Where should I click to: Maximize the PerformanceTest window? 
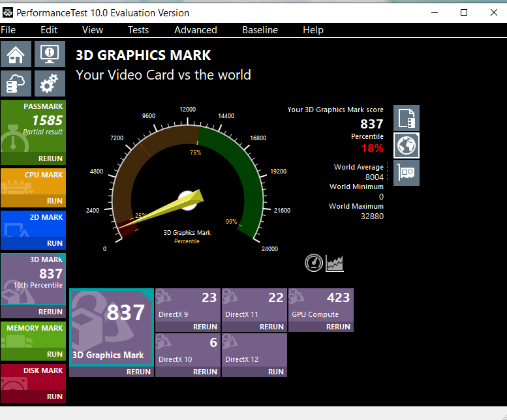point(464,12)
